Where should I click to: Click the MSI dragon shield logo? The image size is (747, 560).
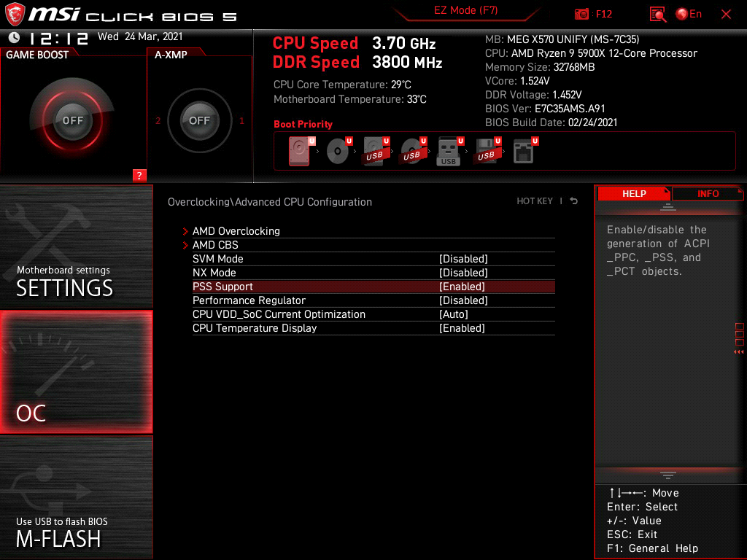click(x=15, y=15)
